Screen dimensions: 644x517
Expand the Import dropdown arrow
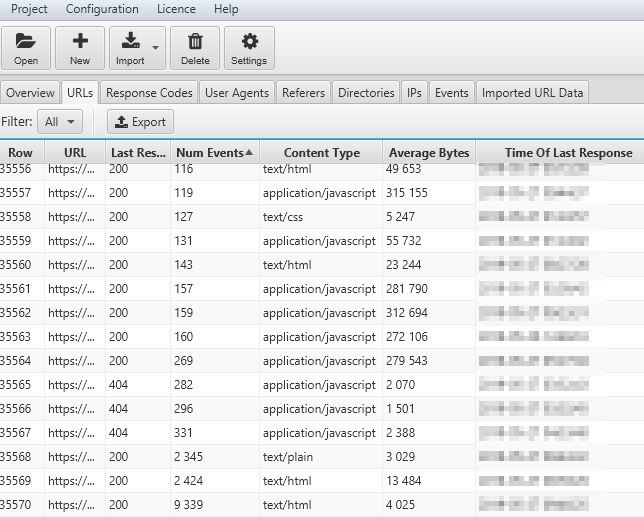[x=155, y=47]
